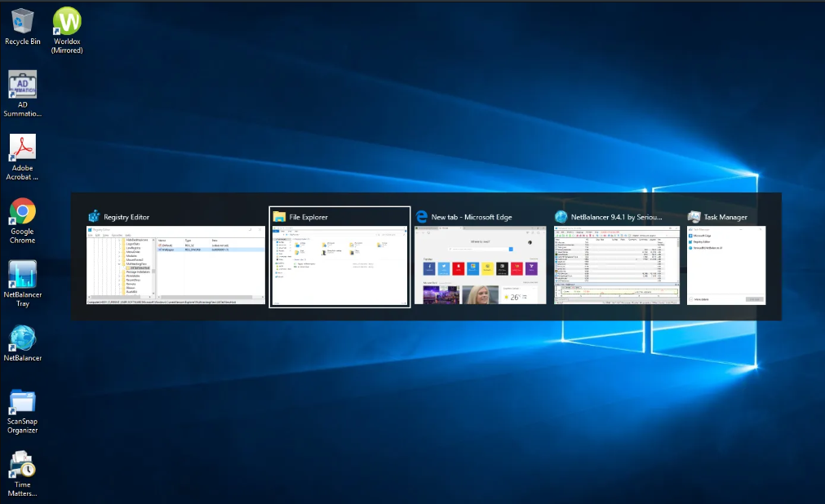Select Registry Editor icon in task switcher
The width and height of the screenshot is (825, 504).
point(94,217)
